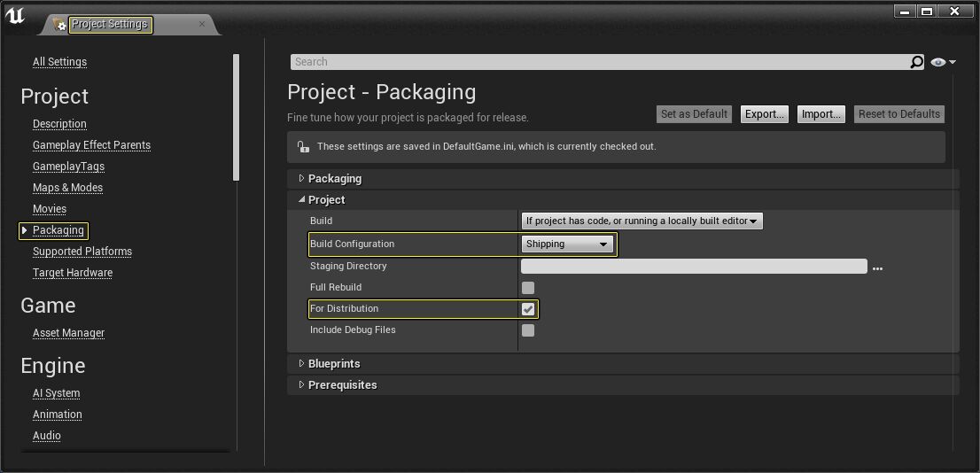This screenshot has width=980, height=473.
Task: Click the Export... button
Action: [x=765, y=114]
